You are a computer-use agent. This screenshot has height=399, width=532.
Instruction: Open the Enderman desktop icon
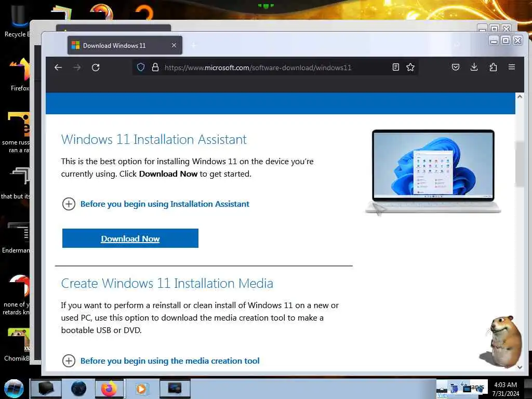coord(16,237)
